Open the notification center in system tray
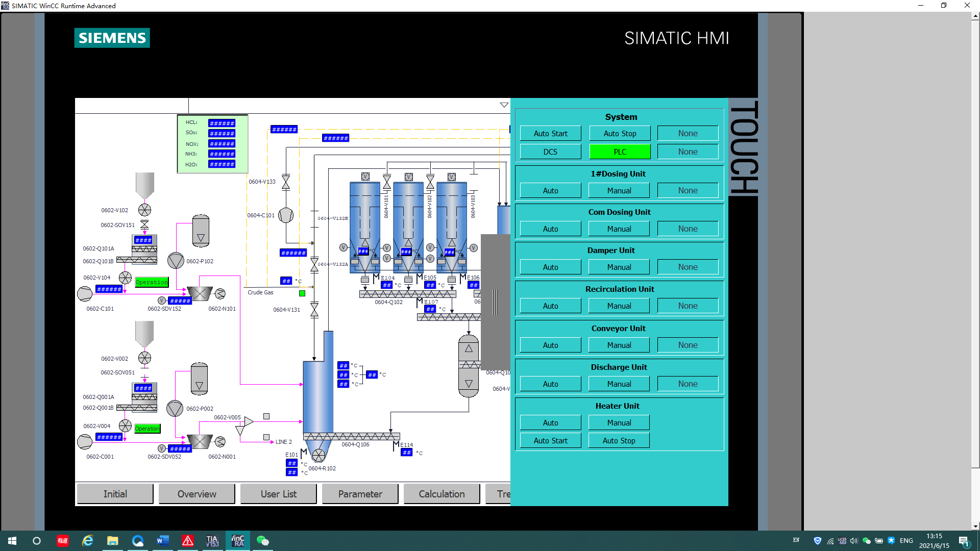The width and height of the screenshot is (980, 551). point(964,541)
